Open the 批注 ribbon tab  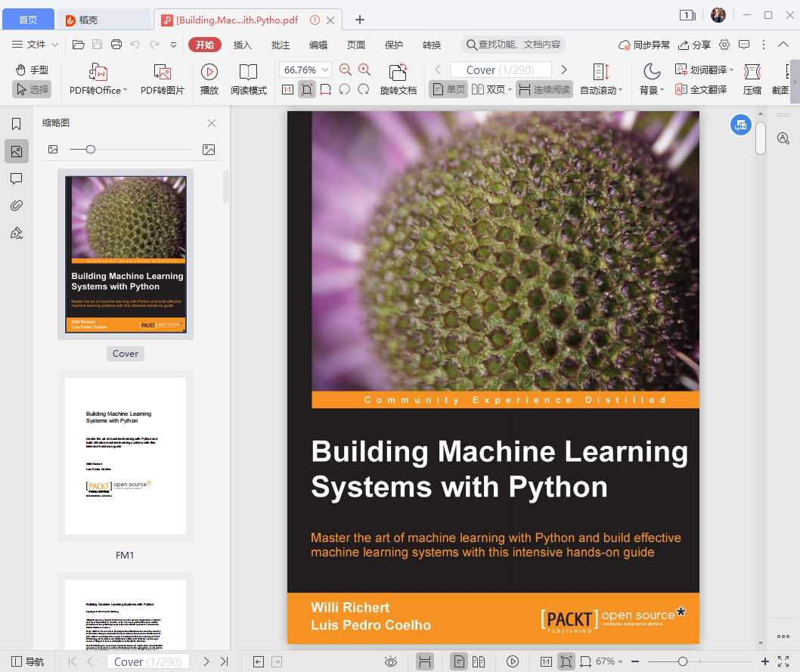coord(280,45)
